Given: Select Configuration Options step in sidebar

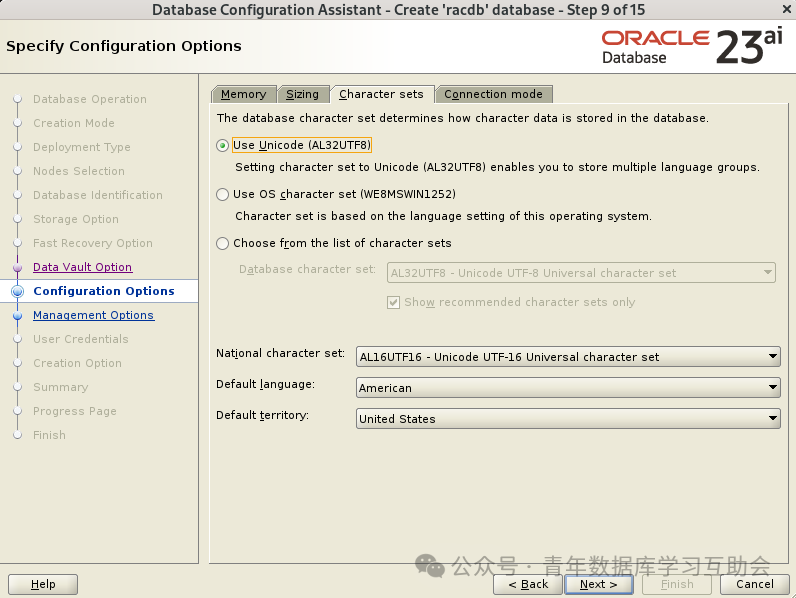Looking at the screenshot, I should pos(104,291).
